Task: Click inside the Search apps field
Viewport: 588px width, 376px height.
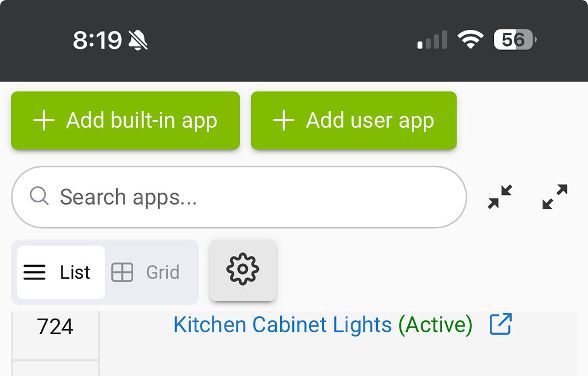Action: click(x=230, y=197)
